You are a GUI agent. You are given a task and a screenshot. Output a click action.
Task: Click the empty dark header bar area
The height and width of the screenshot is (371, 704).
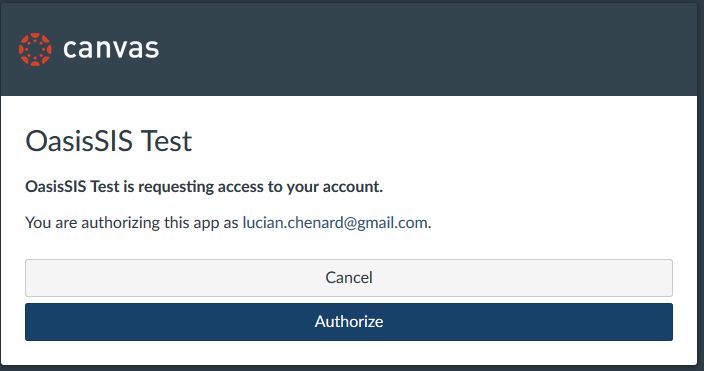click(427, 49)
